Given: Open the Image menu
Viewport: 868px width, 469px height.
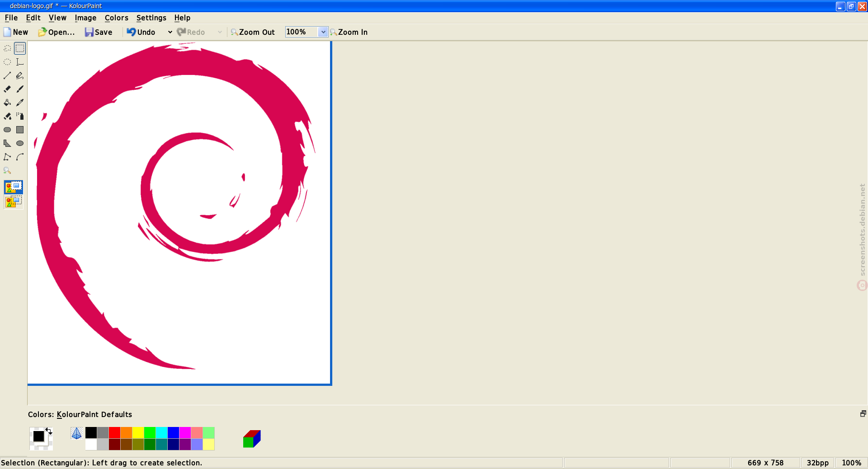Looking at the screenshot, I should [85, 18].
